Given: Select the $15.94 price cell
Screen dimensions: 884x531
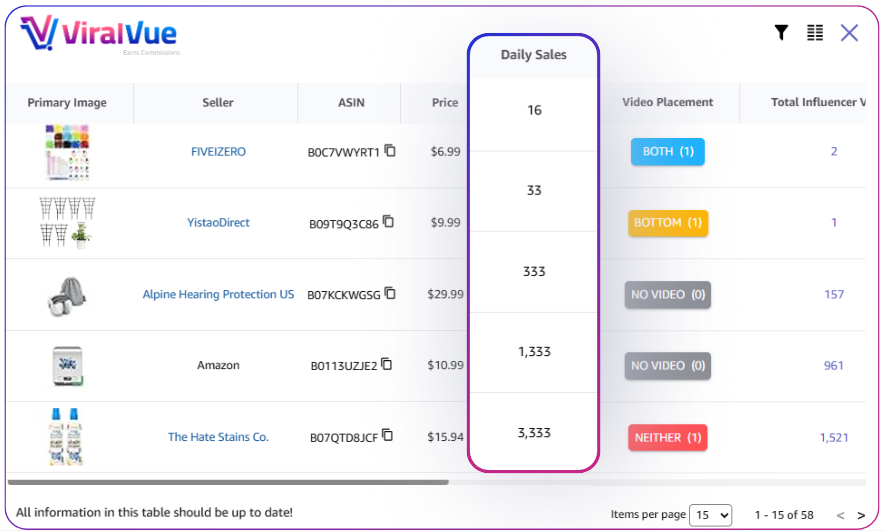Looking at the screenshot, I should pyautogui.click(x=445, y=437).
